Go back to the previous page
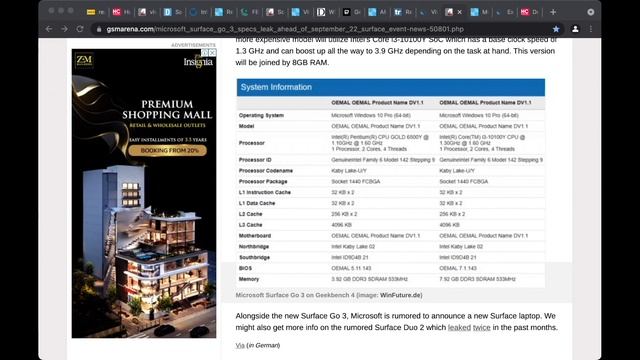The height and width of the screenshot is (360, 640). click(49, 29)
